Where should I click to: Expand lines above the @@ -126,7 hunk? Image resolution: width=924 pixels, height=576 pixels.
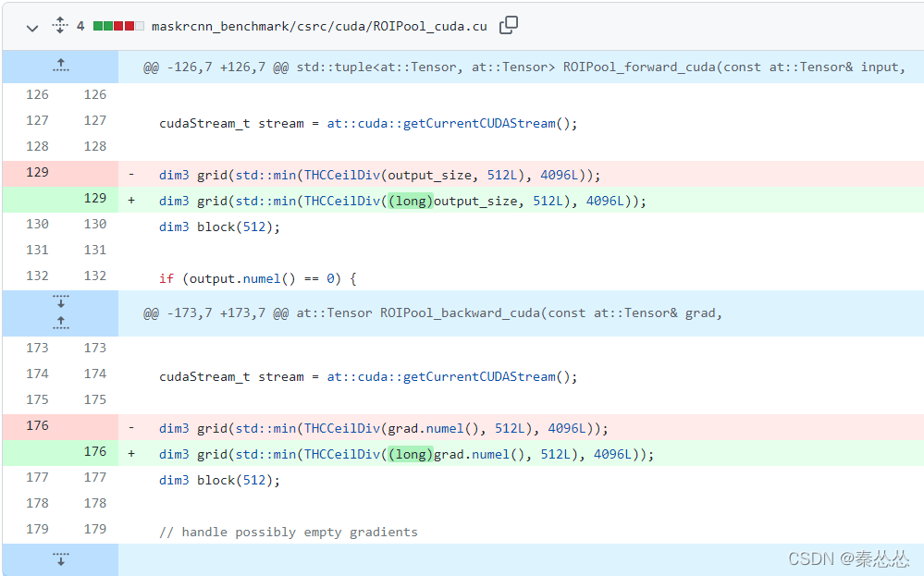61,66
